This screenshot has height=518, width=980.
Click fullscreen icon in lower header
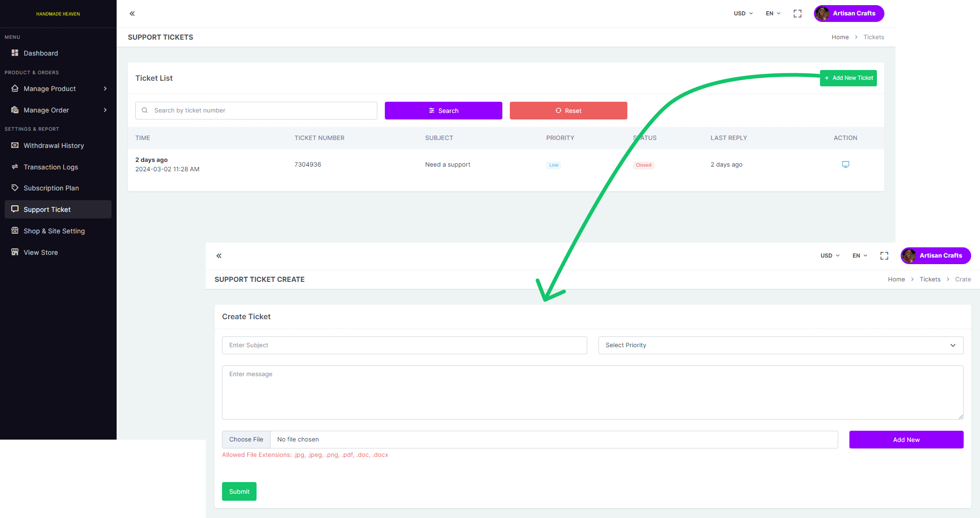884,256
